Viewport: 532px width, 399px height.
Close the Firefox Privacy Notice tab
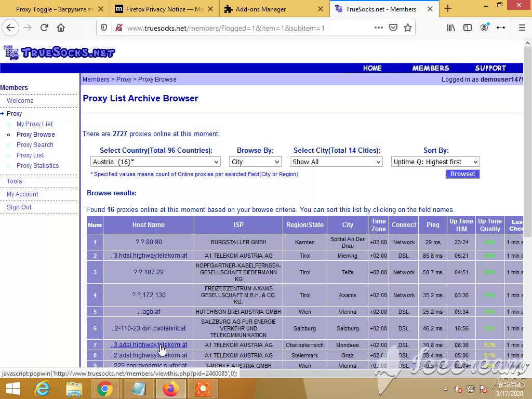[x=210, y=9]
